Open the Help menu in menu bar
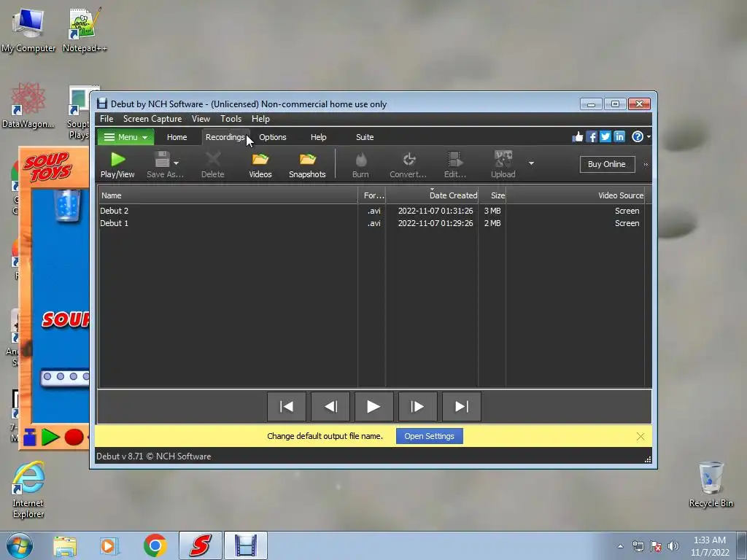Image resolution: width=747 pixels, height=560 pixels. (260, 119)
